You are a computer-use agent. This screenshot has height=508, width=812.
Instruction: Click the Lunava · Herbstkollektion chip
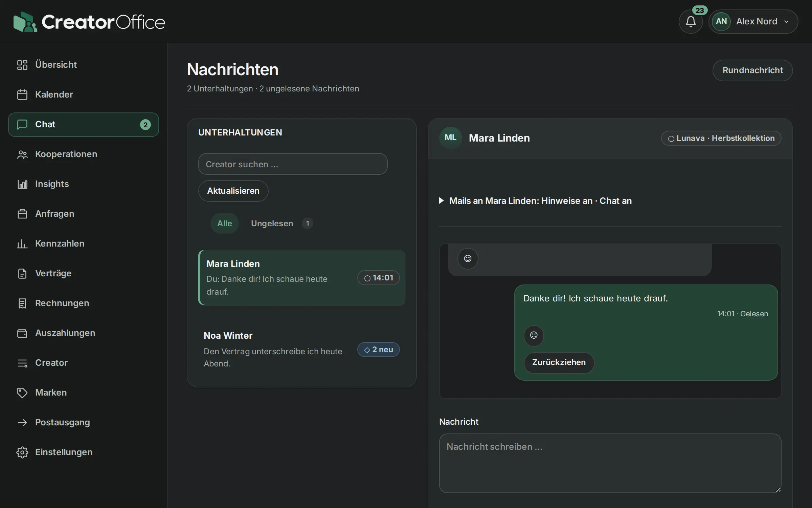721,138
